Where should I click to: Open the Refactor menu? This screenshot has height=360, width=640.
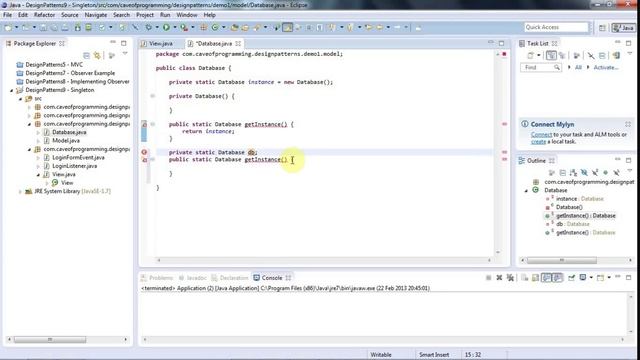coord(44,15)
